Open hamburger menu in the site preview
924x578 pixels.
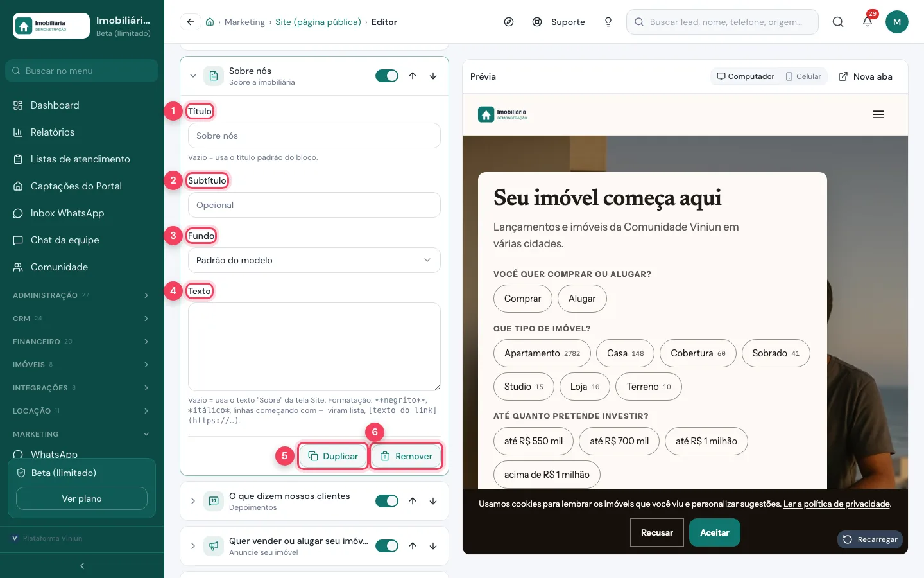point(878,114)
